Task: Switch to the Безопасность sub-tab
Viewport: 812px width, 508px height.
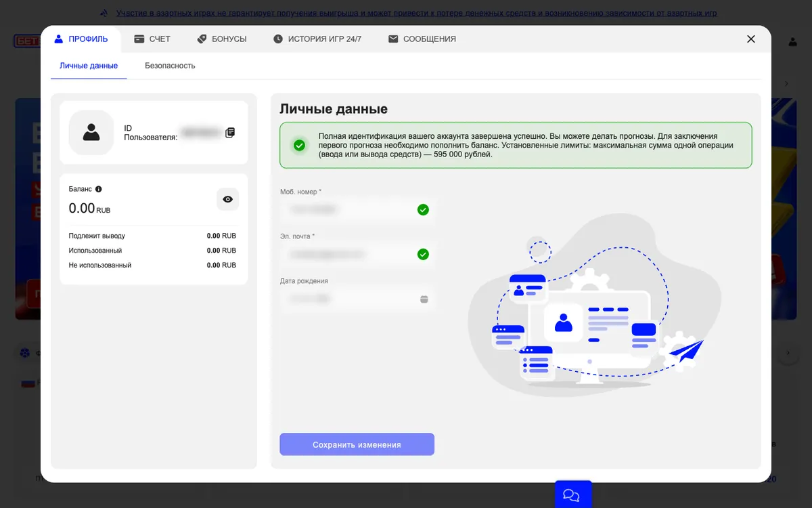Action: click(x=170, y=66)
